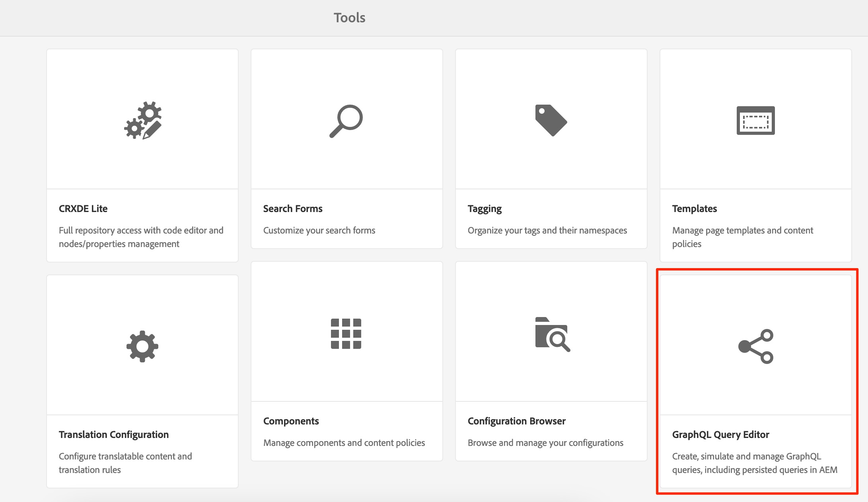Click the Tools page heading
The image size is (868, 502).
point(349,18)
